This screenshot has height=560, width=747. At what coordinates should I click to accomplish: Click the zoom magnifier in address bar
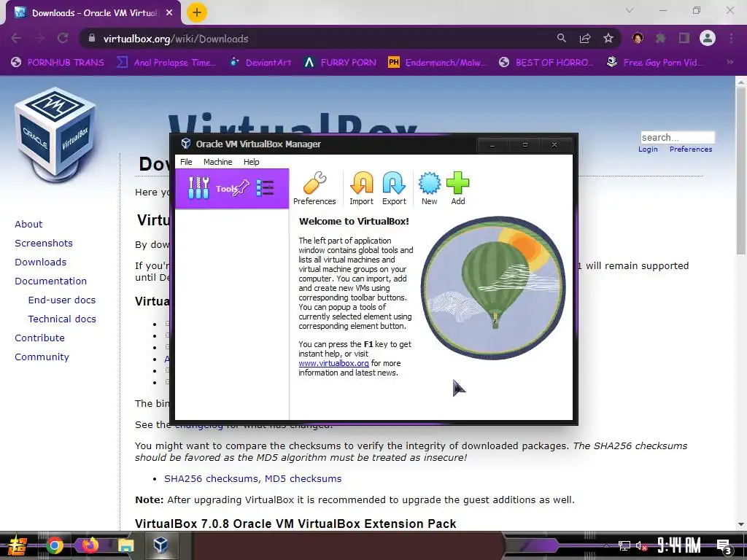(562, 38)
